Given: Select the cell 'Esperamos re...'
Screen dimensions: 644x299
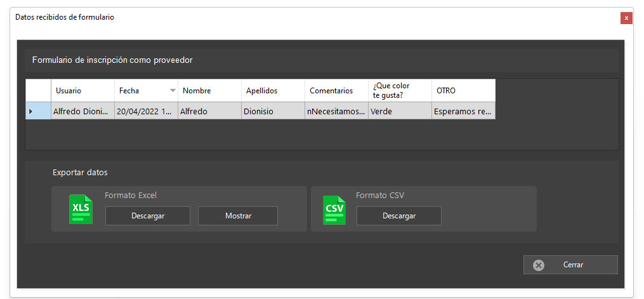Looking at the screenshot, I should 464,111.
